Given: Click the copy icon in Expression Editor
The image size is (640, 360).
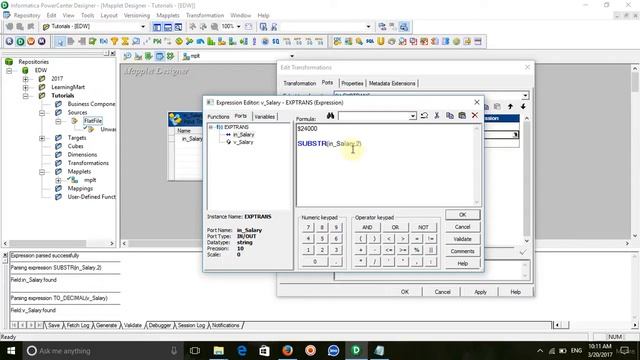Looking at the screenshot, I should point(450,116).
